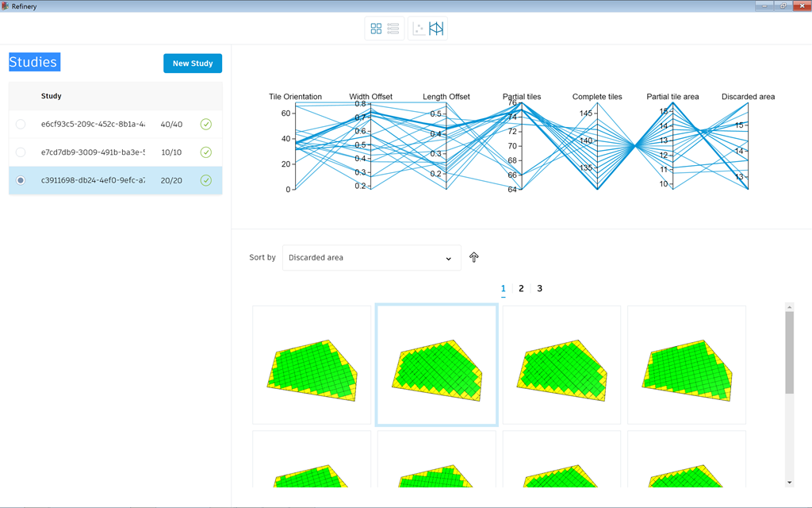Click the New Study button
This screenshot has height=508, width=812.
tap(193, 63)
